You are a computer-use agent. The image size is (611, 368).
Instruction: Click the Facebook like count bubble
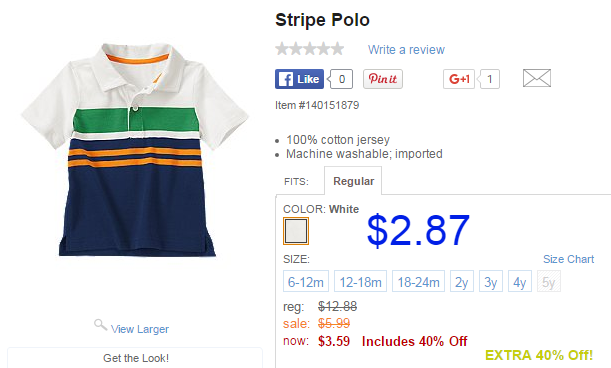tap(341, 79)
